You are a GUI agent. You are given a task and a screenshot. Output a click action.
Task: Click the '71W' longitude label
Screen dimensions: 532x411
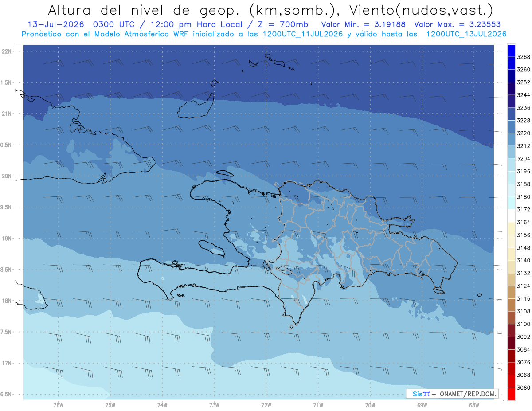coord(318,405)
